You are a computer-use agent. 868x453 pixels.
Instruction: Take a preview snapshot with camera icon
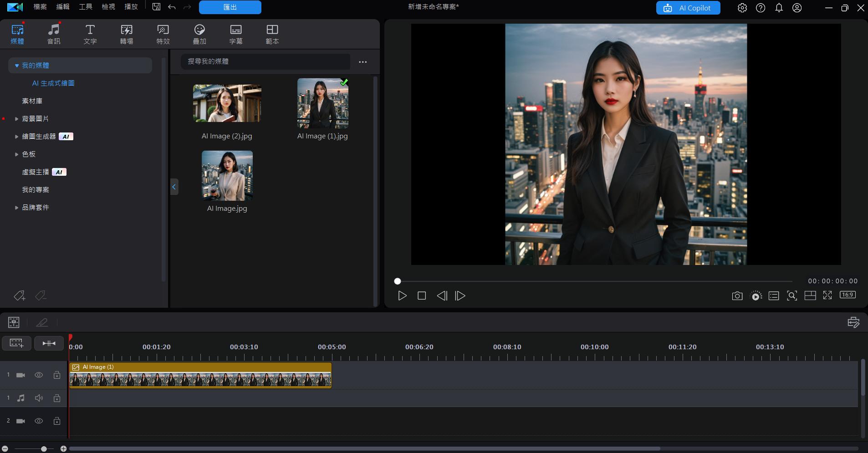point(737,296)
